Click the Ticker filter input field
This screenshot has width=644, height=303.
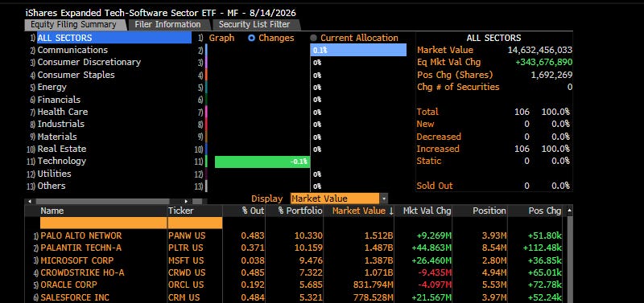point(195,223)
